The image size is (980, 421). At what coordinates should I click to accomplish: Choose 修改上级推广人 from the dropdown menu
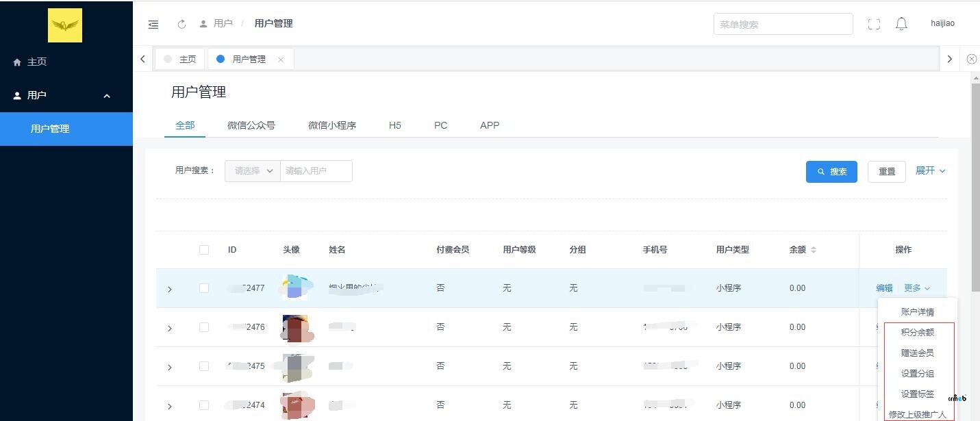[918, 415]
